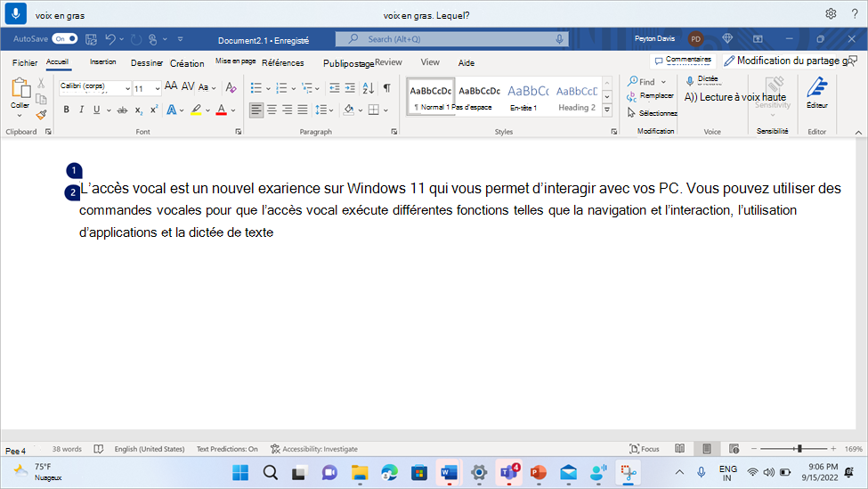Toggle subscript formatting
The image size is (868, 489).
click(138, 110)
